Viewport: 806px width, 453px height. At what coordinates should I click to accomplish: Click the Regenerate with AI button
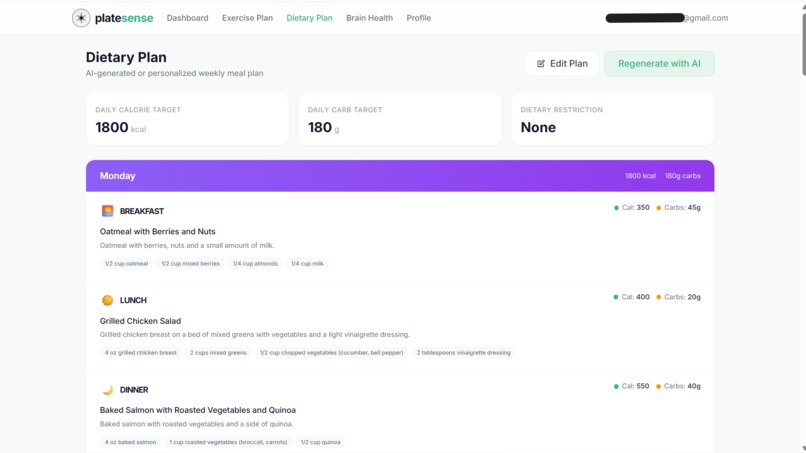coord(659,64)
